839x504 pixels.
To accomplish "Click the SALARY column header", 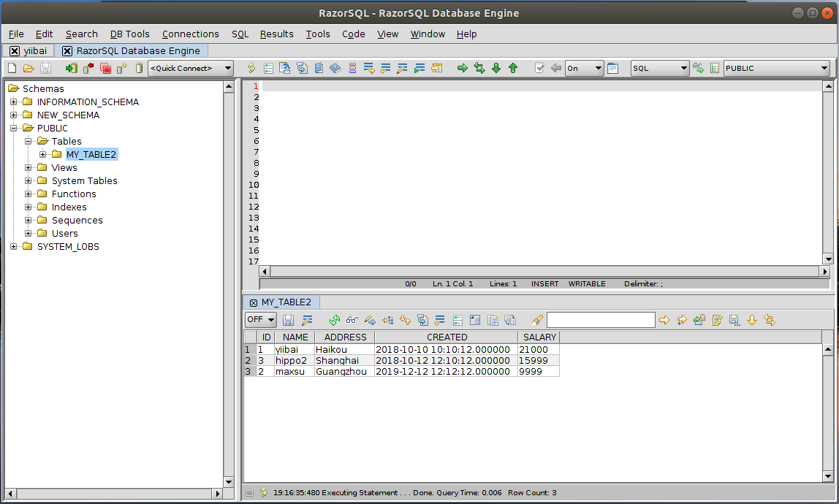I will pos(539,337).
